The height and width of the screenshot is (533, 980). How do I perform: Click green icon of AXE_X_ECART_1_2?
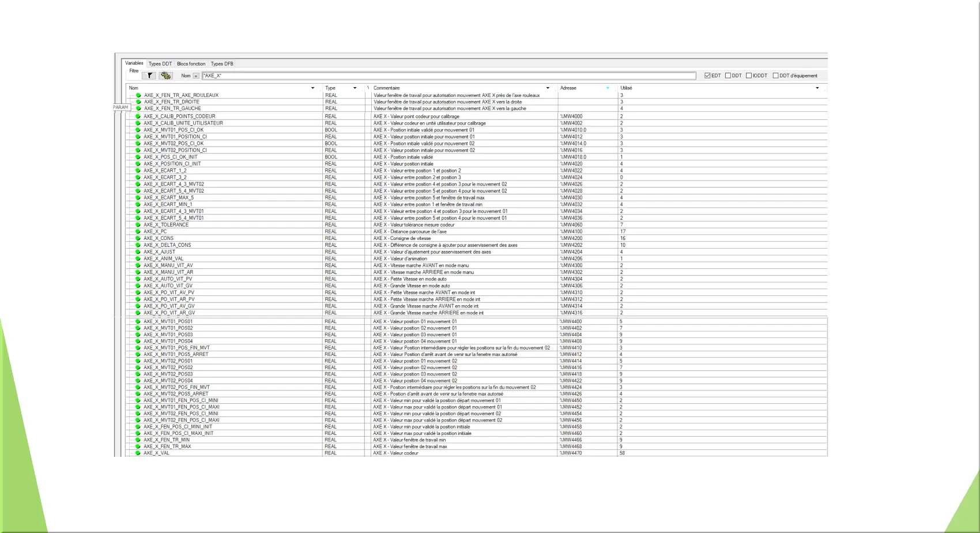tap(138, 171)
